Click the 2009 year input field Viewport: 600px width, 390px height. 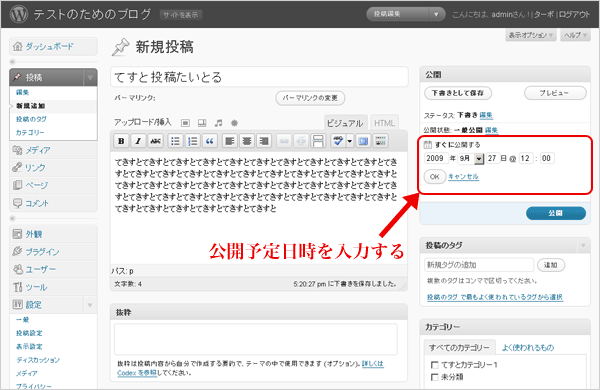click(436, 158)
